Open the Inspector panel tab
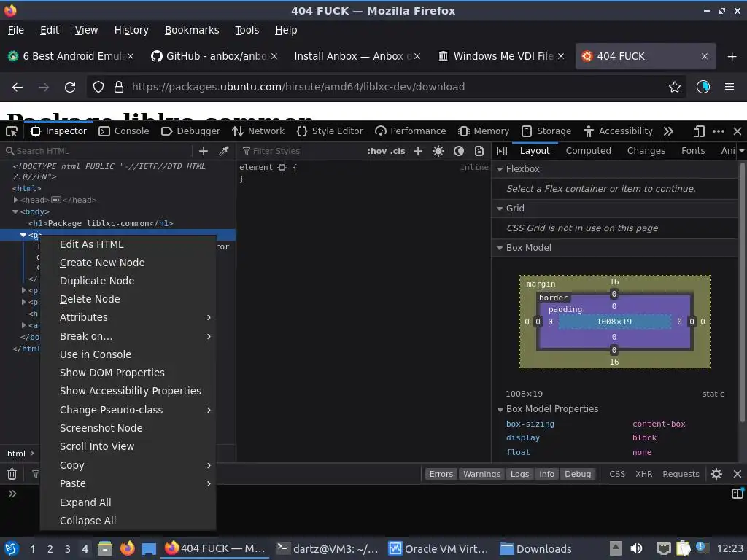The height and width of the screenshot is (560, 747). 58,131
